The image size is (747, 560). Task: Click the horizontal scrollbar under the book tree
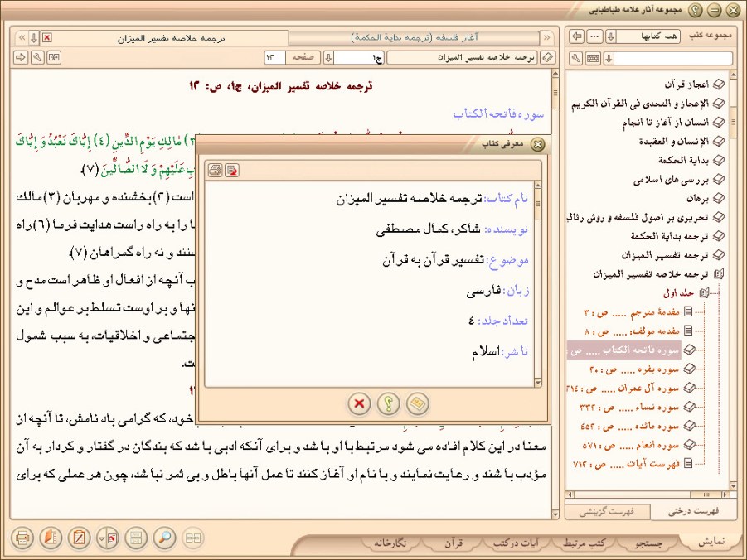(648, 495)
